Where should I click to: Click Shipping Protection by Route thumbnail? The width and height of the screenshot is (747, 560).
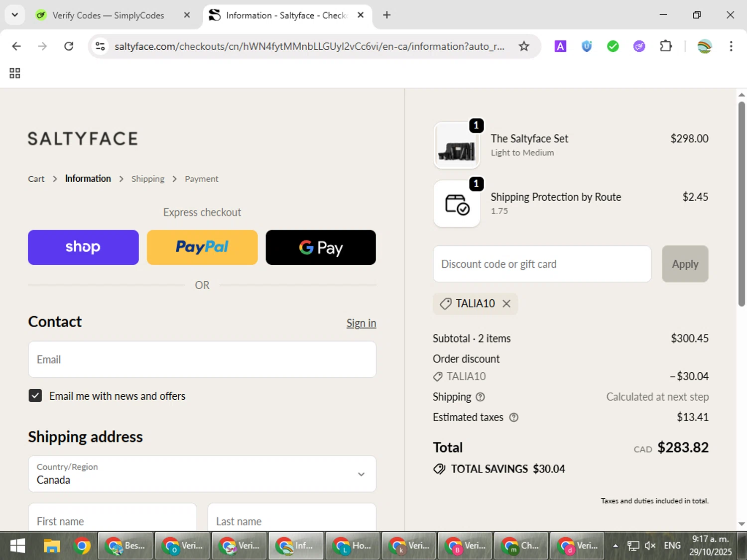pyautogui.click(x=457, y=204)
